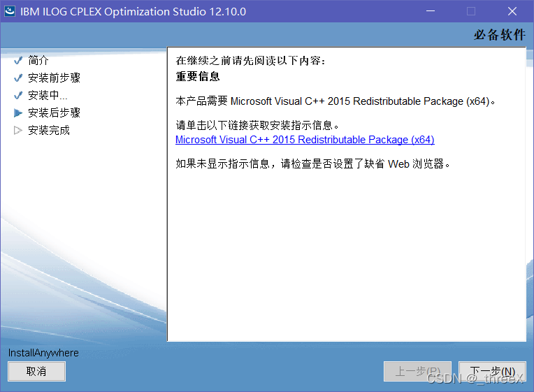Click the hollow arrow icon beside 安装完成

(18, 131)
